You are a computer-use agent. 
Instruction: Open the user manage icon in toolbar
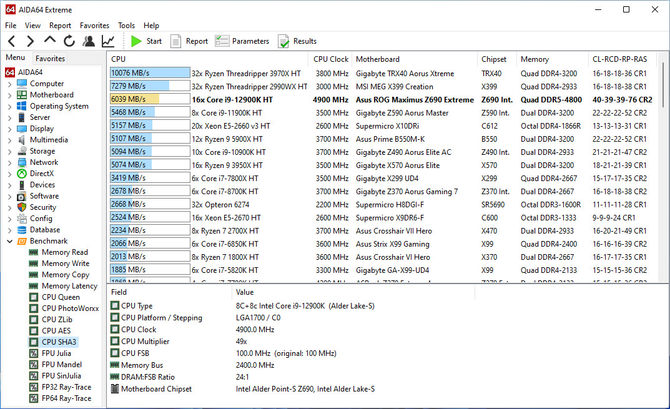click(89, 41)
